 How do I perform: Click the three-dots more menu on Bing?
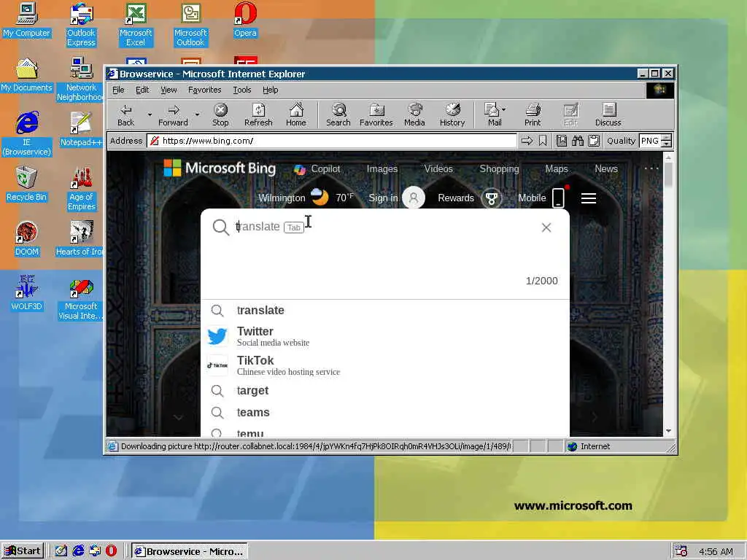[651, 168]
